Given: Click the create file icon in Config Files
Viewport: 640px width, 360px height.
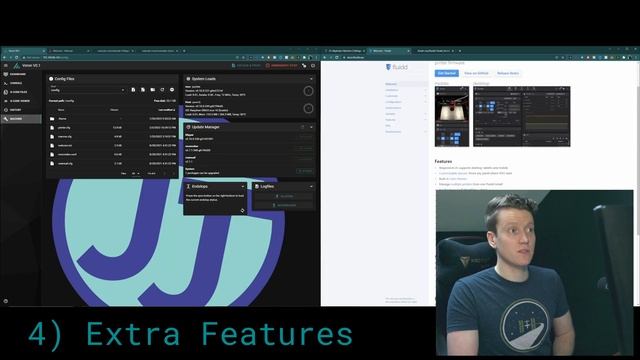Looking at the screenshot, I should point(133,89).
